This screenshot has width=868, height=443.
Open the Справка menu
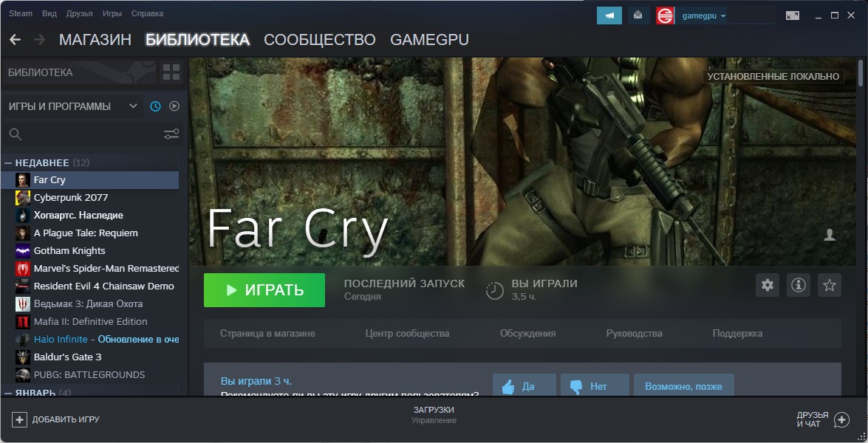pos(147,13)
